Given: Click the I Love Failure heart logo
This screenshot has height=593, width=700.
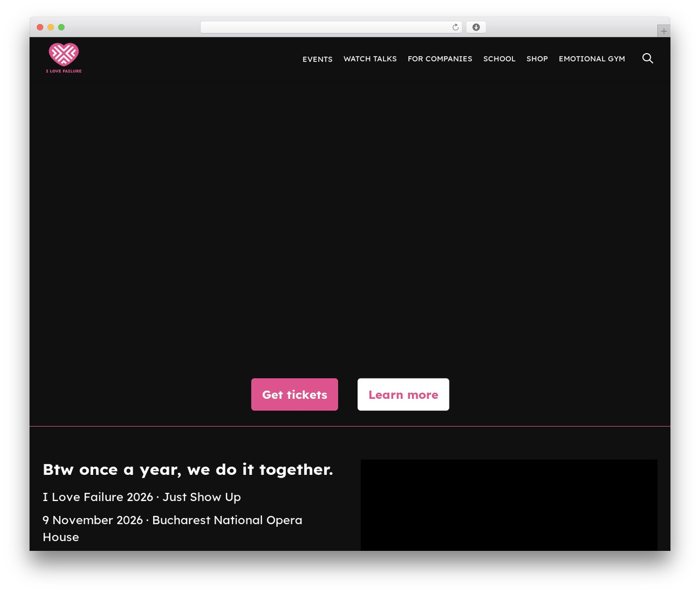Looking at the screenshot, I should pos(64,58).
